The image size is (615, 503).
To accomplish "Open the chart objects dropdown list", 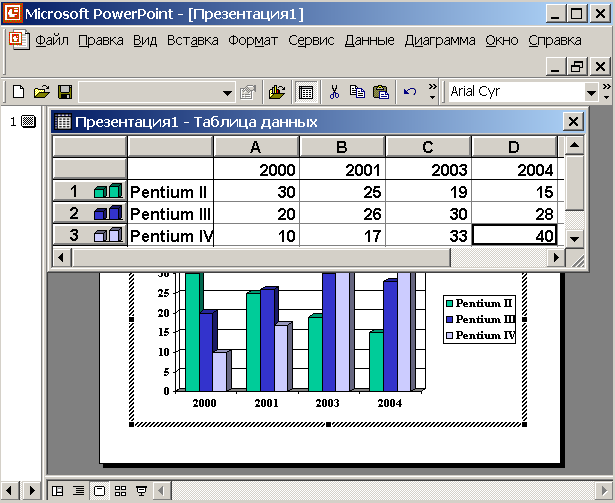I will 227,93.
